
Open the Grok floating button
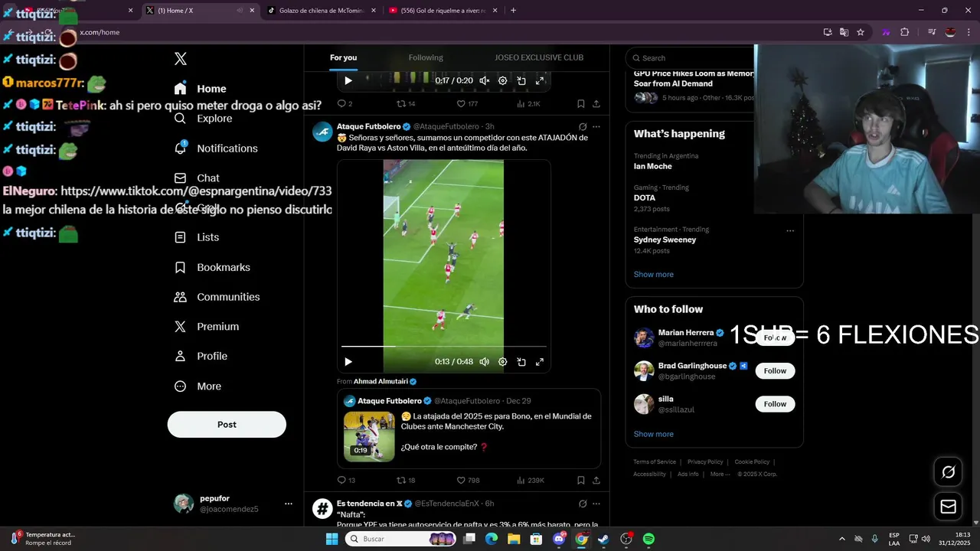pyautogui.click(x=949, y=472)
